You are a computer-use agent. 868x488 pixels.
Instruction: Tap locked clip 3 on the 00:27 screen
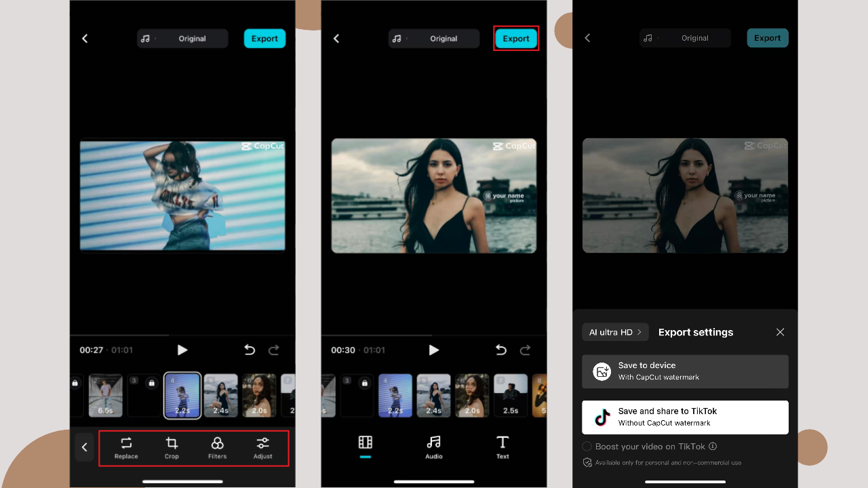pos(144,395)
